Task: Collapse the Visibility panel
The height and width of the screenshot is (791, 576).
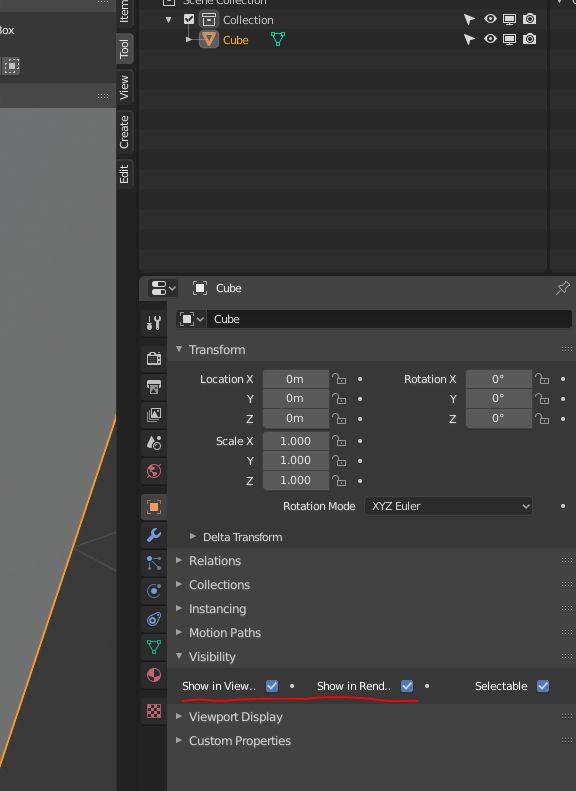Action: pyautogui.click(x=179, y=656)
